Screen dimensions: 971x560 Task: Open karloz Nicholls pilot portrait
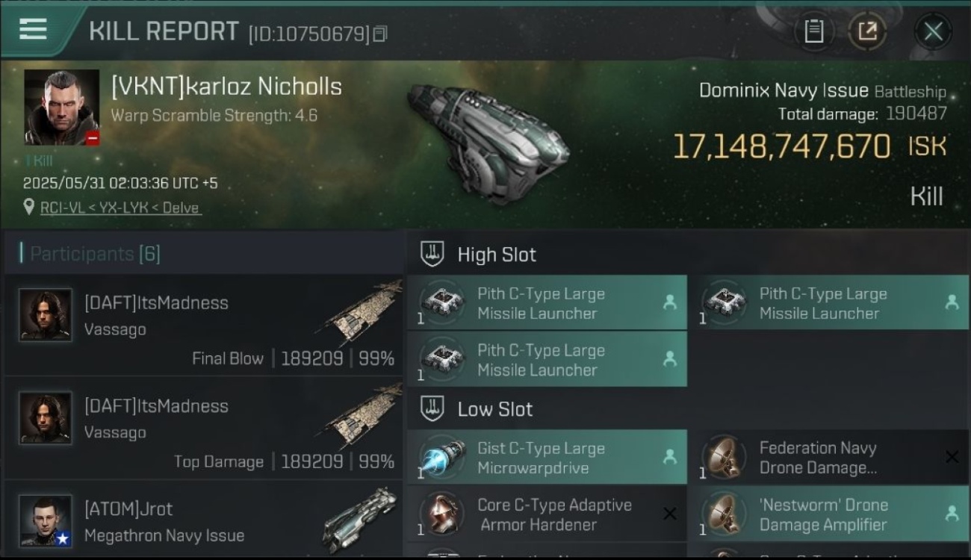(x=61, y=108)
